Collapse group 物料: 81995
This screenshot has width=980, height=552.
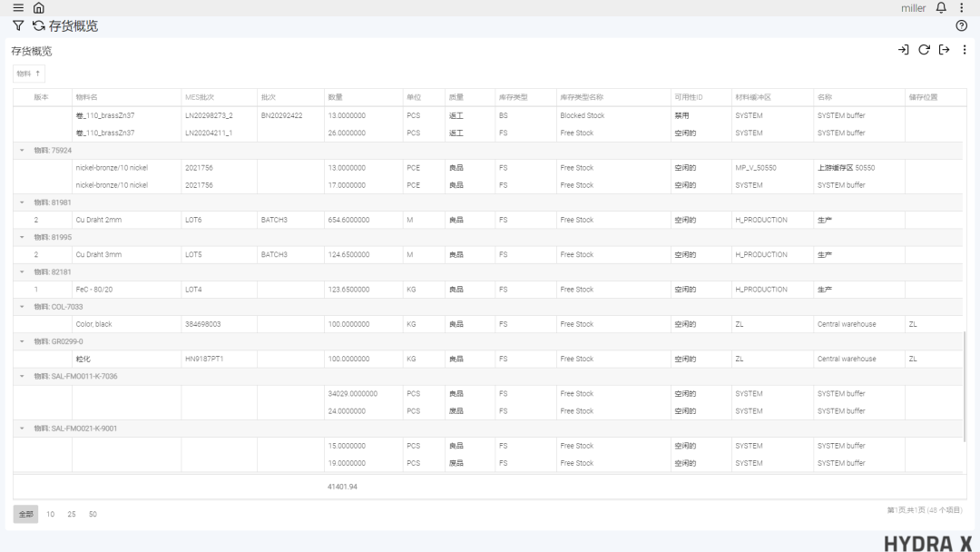tap(22, 237)
